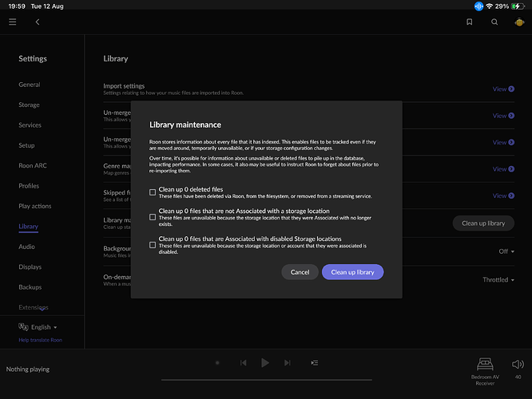Enable cleanup of files without storage location

tap(153, 217)
